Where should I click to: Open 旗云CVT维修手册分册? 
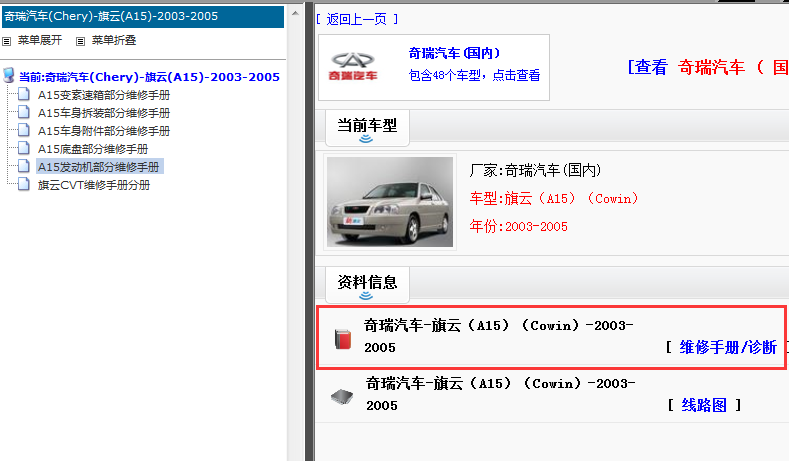(x=94, y=185)
